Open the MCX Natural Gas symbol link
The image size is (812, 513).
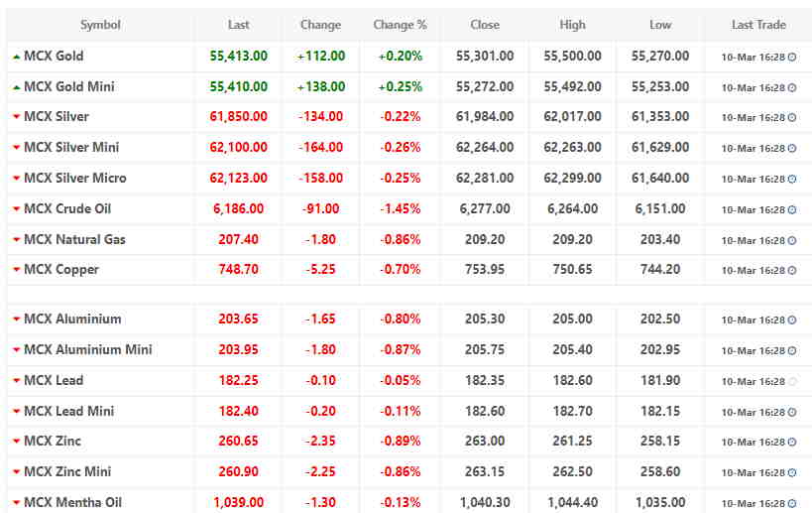pyautogui.click(x=74, y=239)
